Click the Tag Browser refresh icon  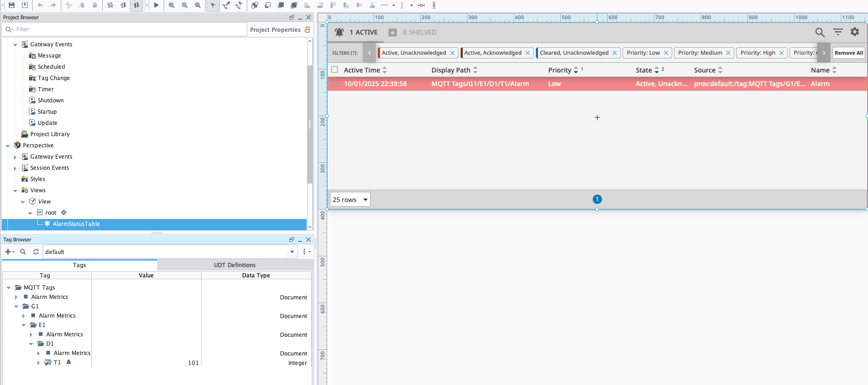click(36, 252)
